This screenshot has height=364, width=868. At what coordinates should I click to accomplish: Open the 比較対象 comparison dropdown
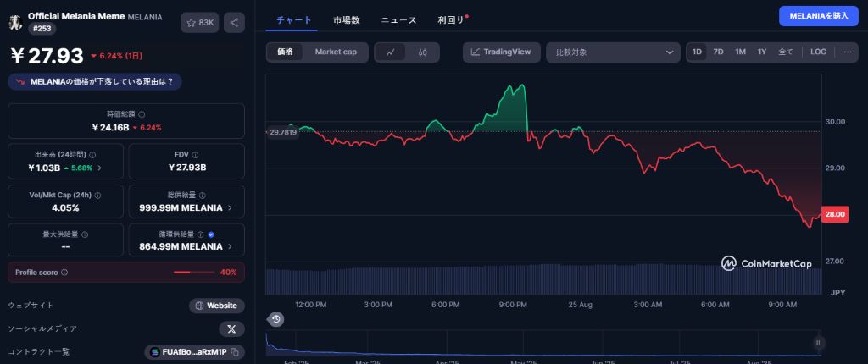point(614,52)
